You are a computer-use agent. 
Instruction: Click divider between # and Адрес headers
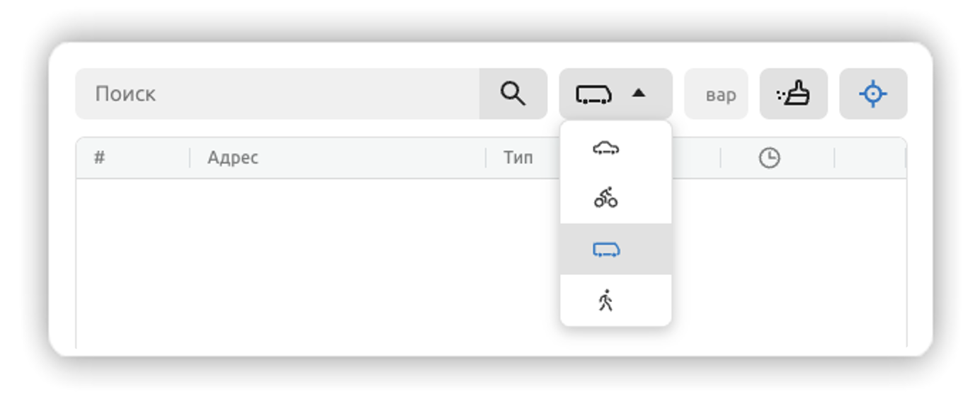click(x=190, y=158)
